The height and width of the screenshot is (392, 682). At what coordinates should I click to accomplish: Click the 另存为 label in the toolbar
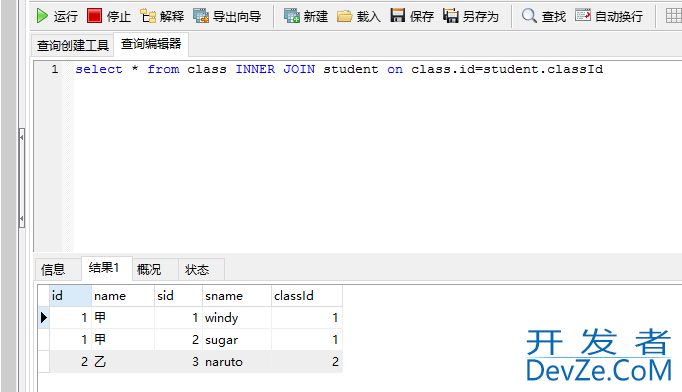click(x=480, y=17)
